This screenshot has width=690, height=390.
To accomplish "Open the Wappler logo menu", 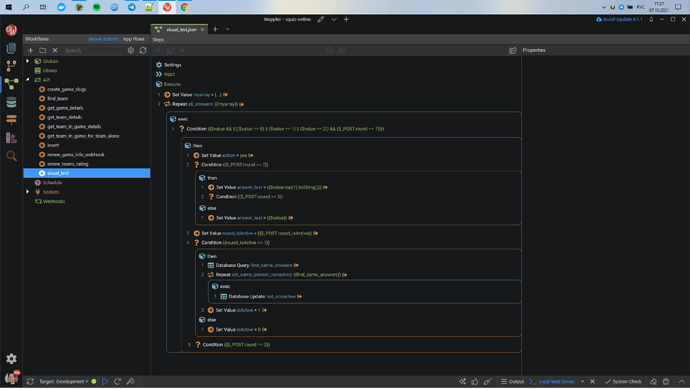I will pyautogui.click(x=11, y=30).
